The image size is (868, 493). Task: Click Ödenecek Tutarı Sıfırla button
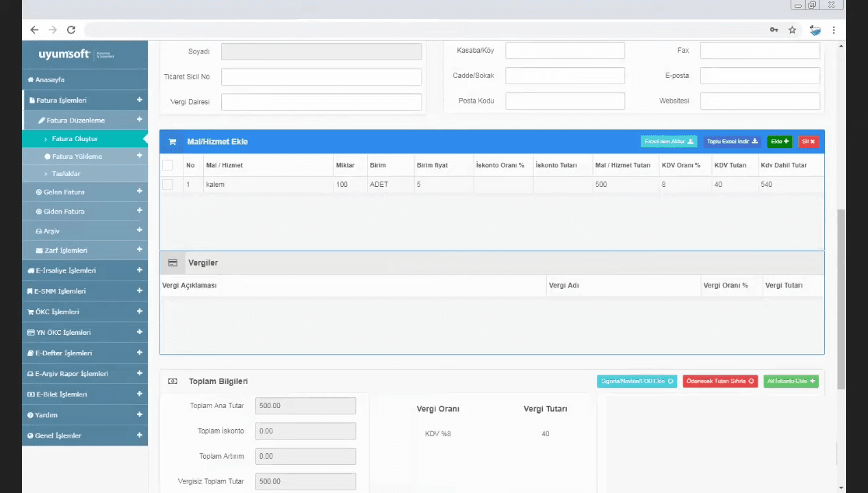coord(721,381)
